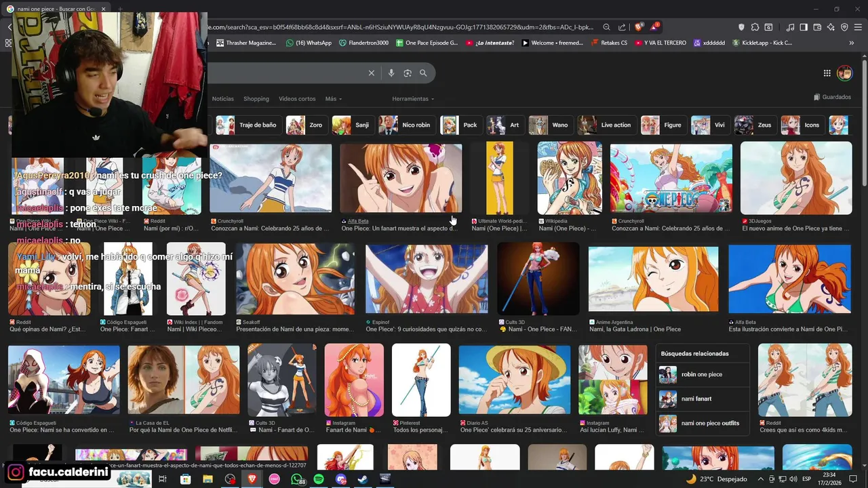
Task: Click related search nami fanart
Action: coord(703,399)
